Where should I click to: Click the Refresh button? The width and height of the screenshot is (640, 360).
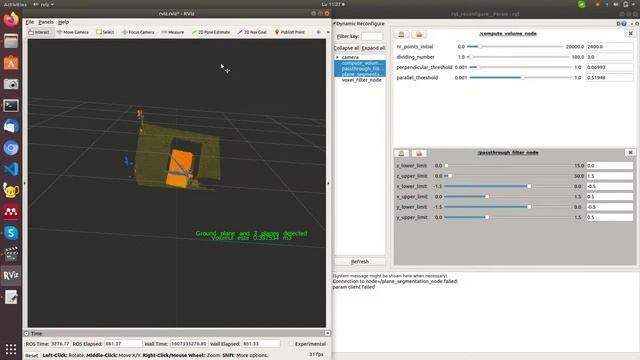point(360,261)
